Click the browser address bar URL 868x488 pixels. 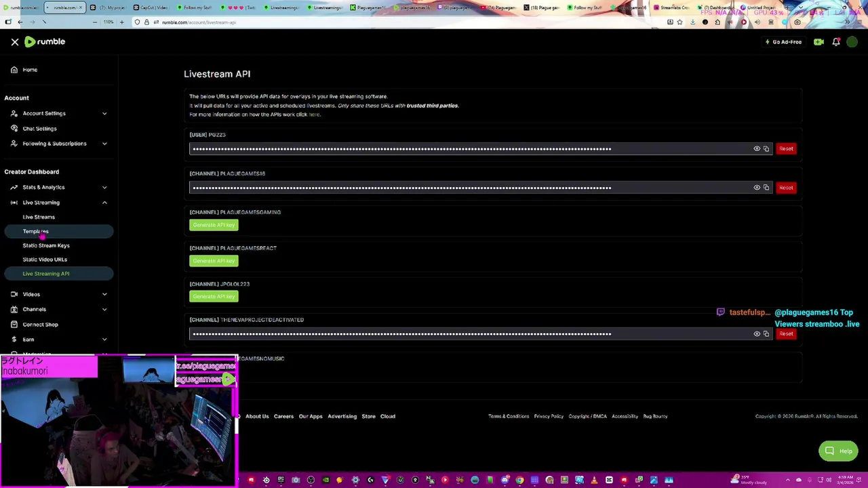[199, 22]
